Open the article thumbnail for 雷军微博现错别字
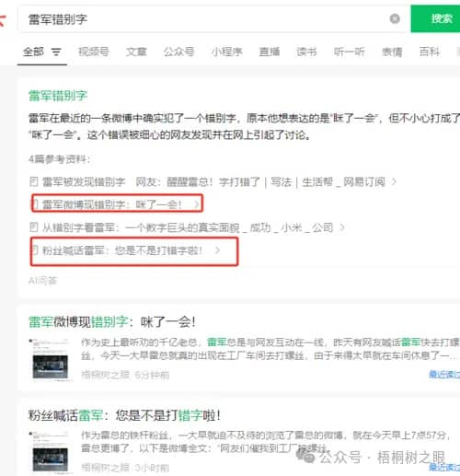 coord(51,359)
